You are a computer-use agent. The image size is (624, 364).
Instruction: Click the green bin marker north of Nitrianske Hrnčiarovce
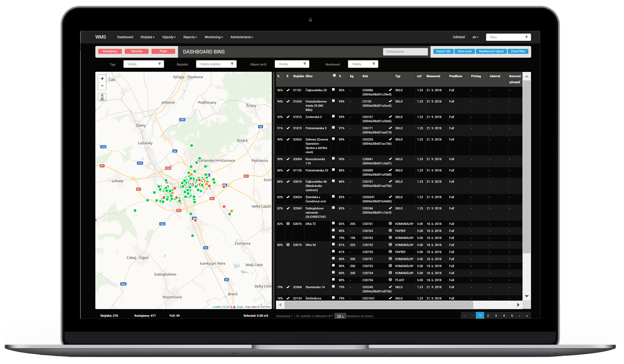[x=191, y=145]
